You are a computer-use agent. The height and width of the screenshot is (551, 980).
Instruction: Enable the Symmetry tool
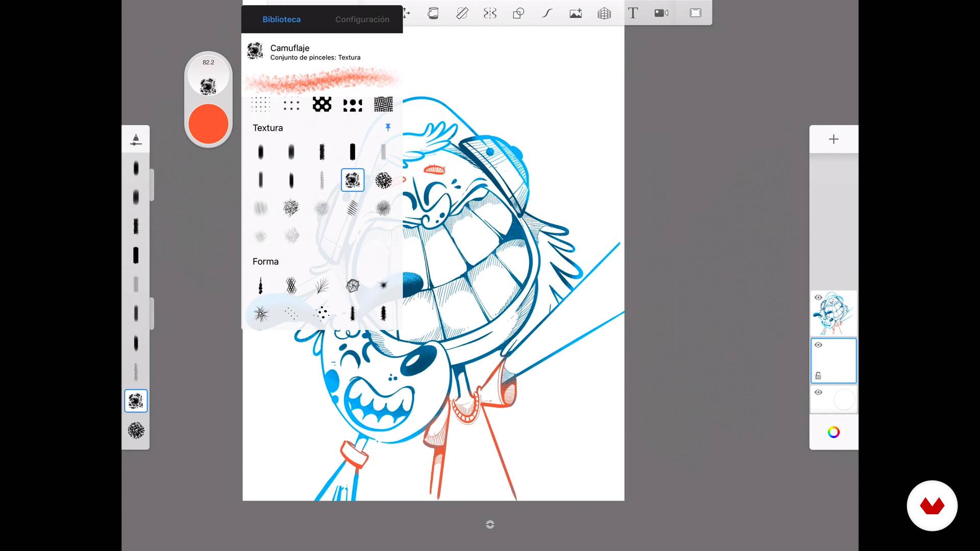[x=490, y=13]
